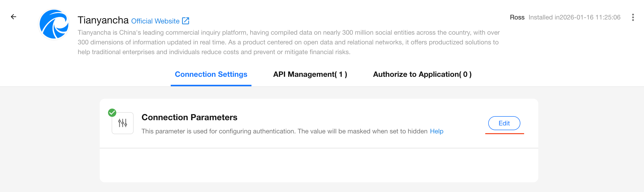The image size is (644, 192).
Task: Open the Help link for connection parameters
Action: click(436, 131)
